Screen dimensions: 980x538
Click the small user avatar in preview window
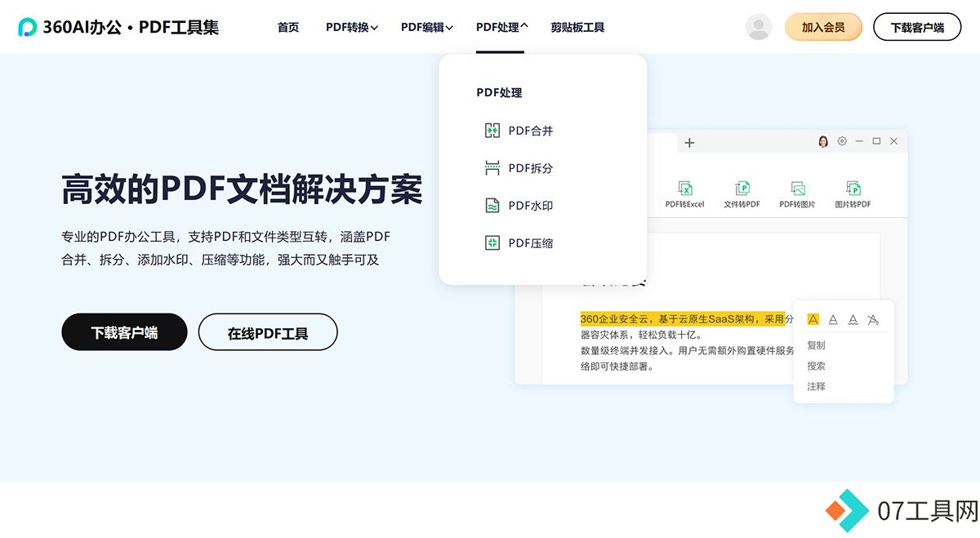(x=823, y=141)
